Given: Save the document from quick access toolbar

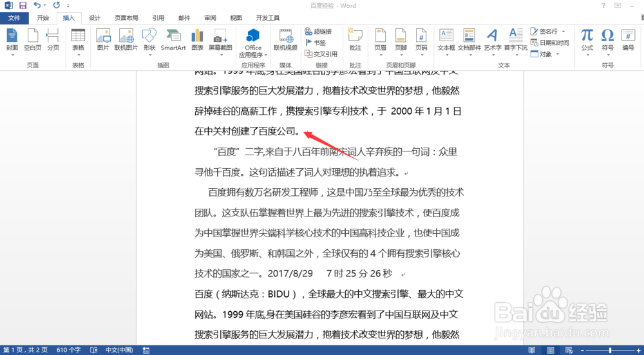Looking at the screenshot, I should click(23, 5).
